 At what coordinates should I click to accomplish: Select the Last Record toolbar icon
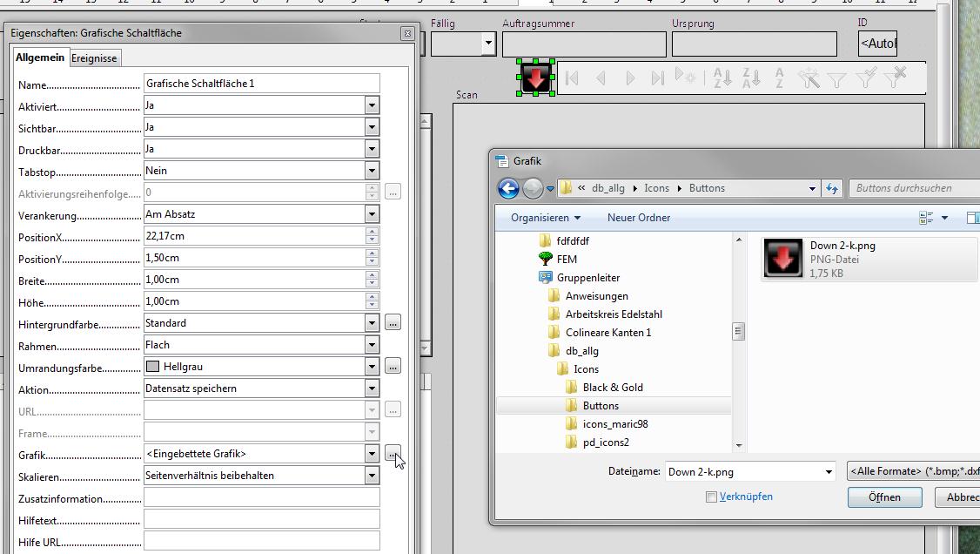point(657,77)
